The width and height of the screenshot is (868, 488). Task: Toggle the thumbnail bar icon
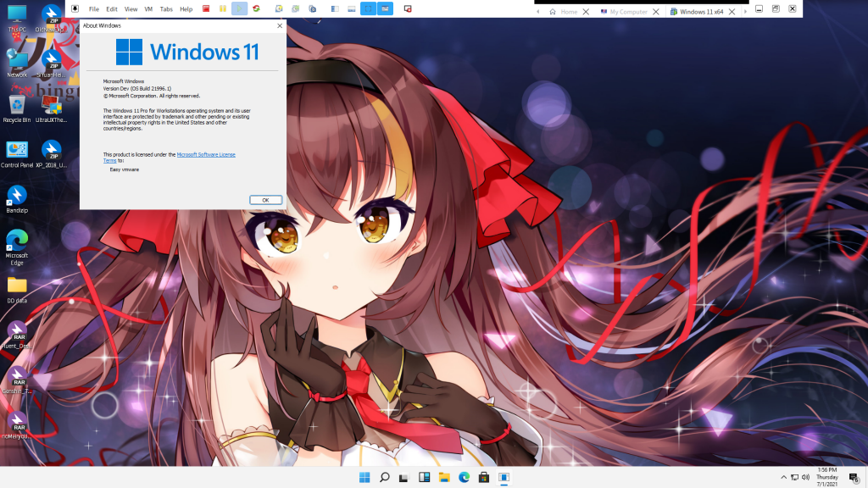[352, 8]
